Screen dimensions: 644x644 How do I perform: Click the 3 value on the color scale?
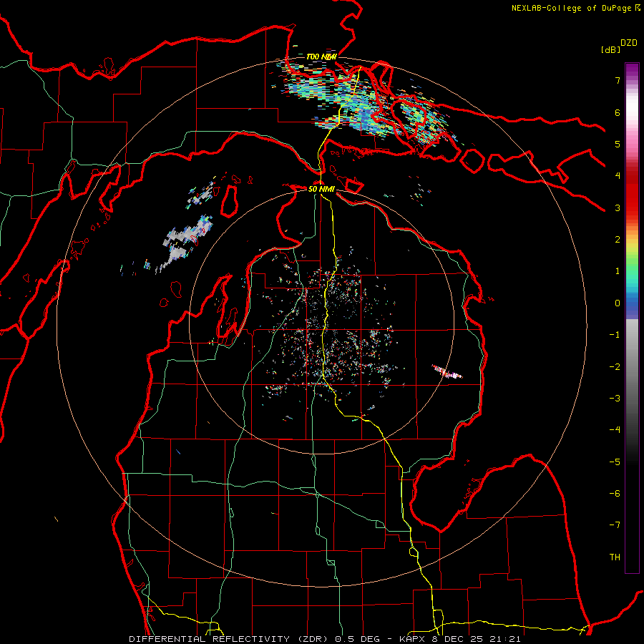[618, 208]
